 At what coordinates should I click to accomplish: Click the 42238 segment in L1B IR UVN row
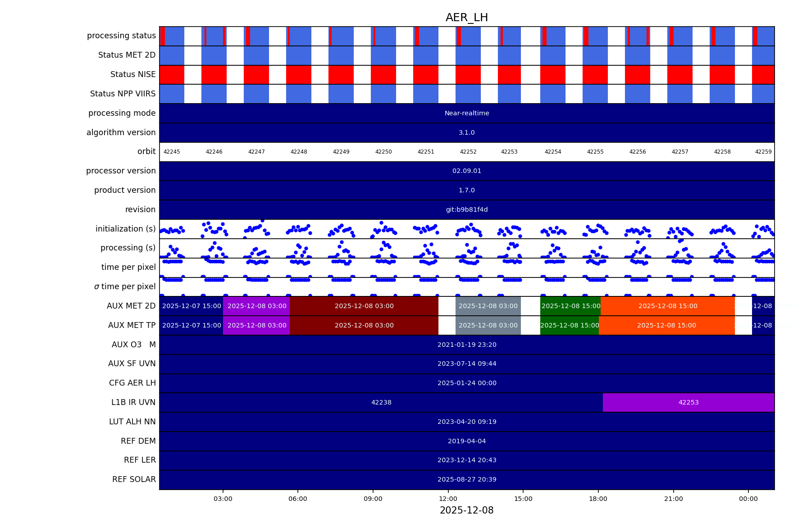[381, 402]
